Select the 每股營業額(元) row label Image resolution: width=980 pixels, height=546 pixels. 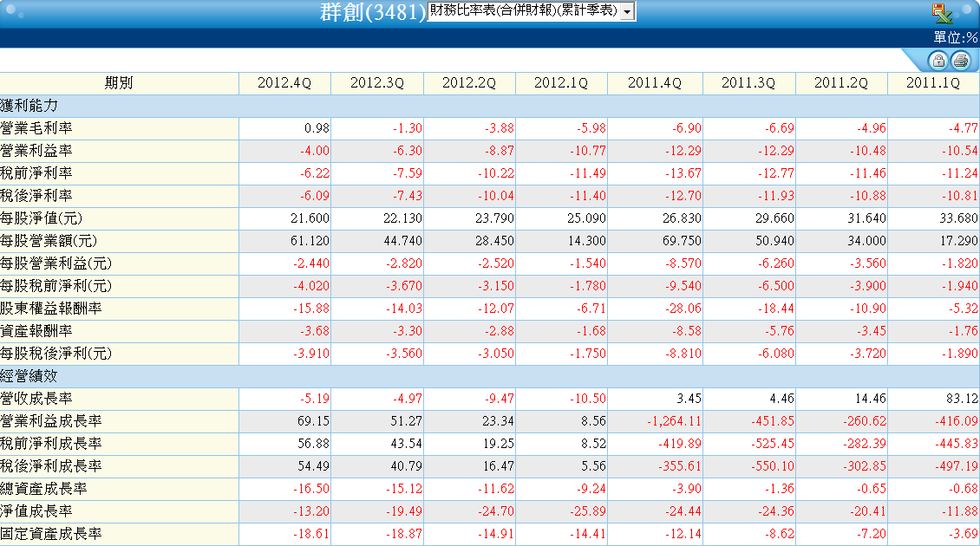(x=49, y=241)
